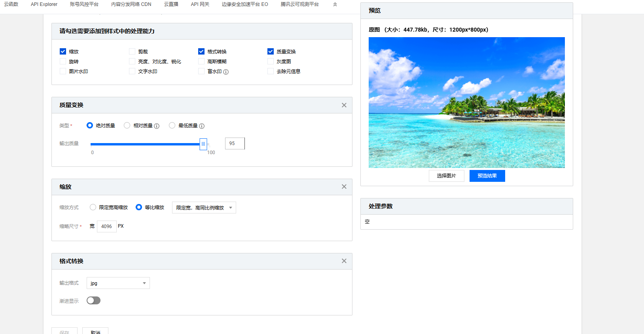The width and height of the screenshot is (644, 334).
Task: Open the 输出格式 jpg dropdown
Action: (x=118, y=283)
